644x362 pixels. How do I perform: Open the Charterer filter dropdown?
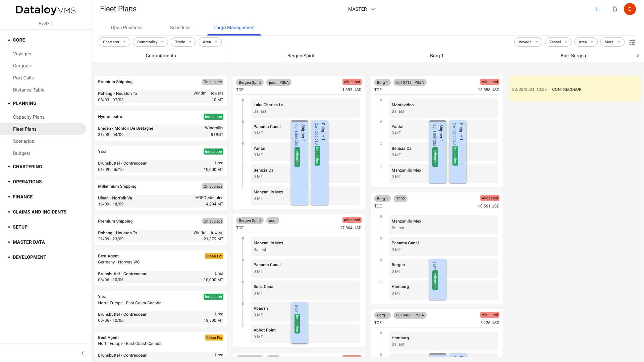(x=114, y=42)
